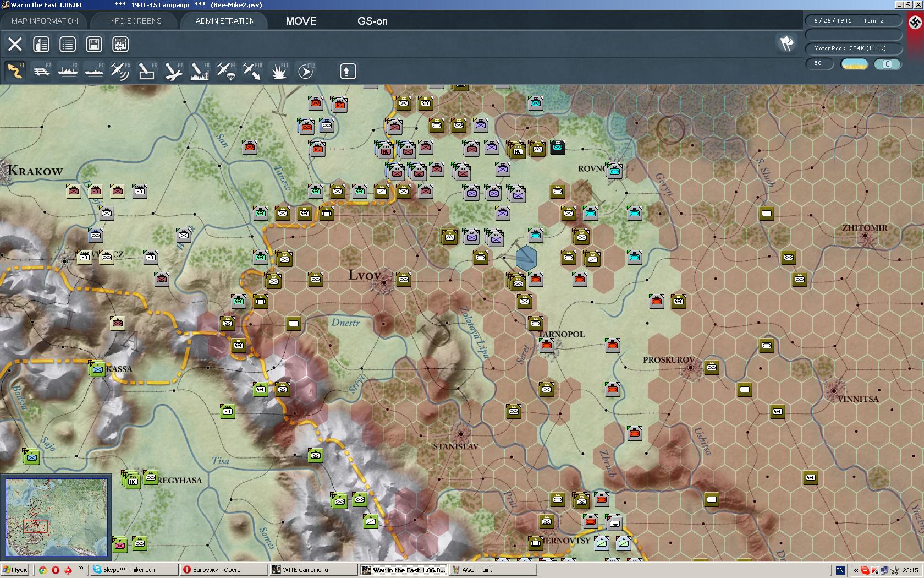Viewport: 924px width, 578px height.
Task: Select the F7 bomb airfield mode icon
Action: (173, 71)
